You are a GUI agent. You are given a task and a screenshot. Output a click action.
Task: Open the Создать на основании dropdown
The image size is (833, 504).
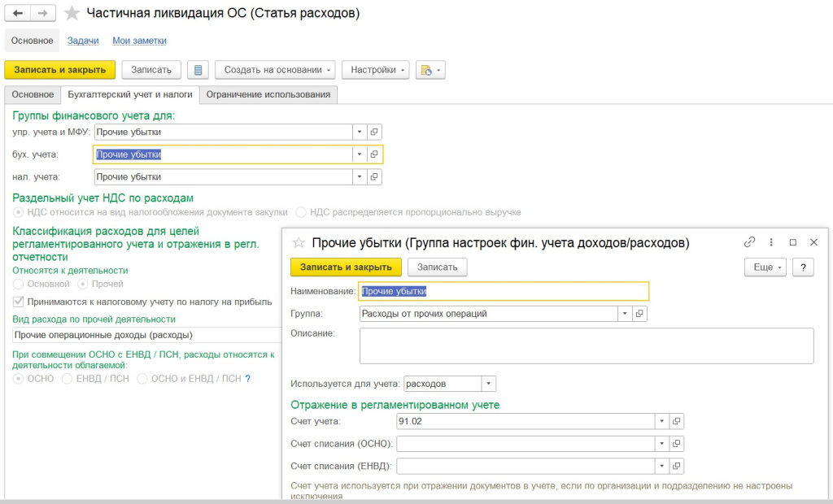275,70
